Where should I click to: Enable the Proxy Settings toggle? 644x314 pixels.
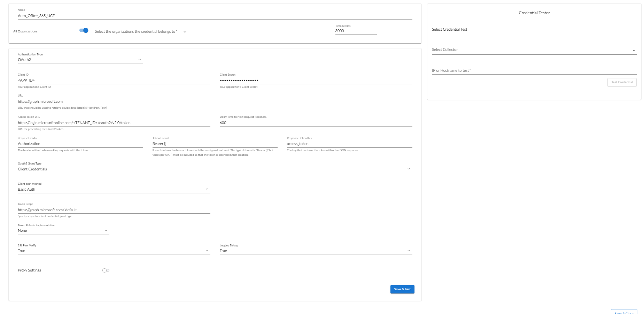pos(106,270)
